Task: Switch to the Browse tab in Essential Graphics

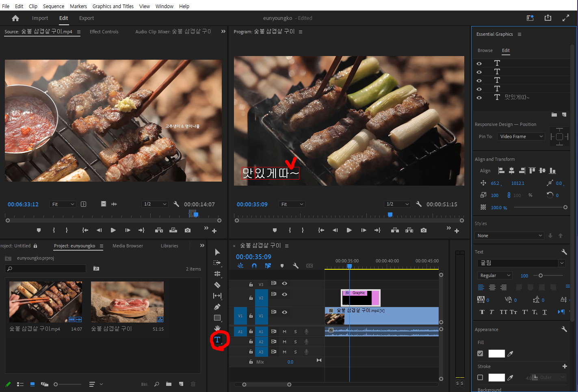Action: [x=485, y=50]
